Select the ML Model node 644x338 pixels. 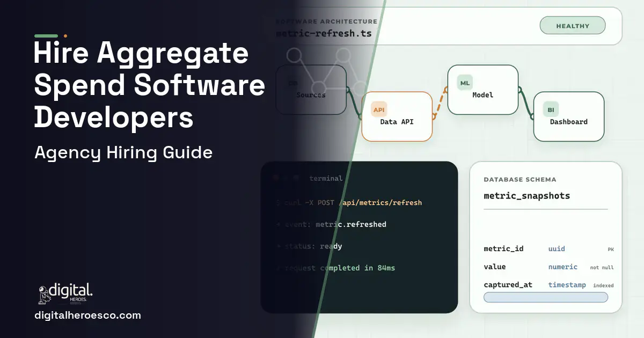(483, 90)
